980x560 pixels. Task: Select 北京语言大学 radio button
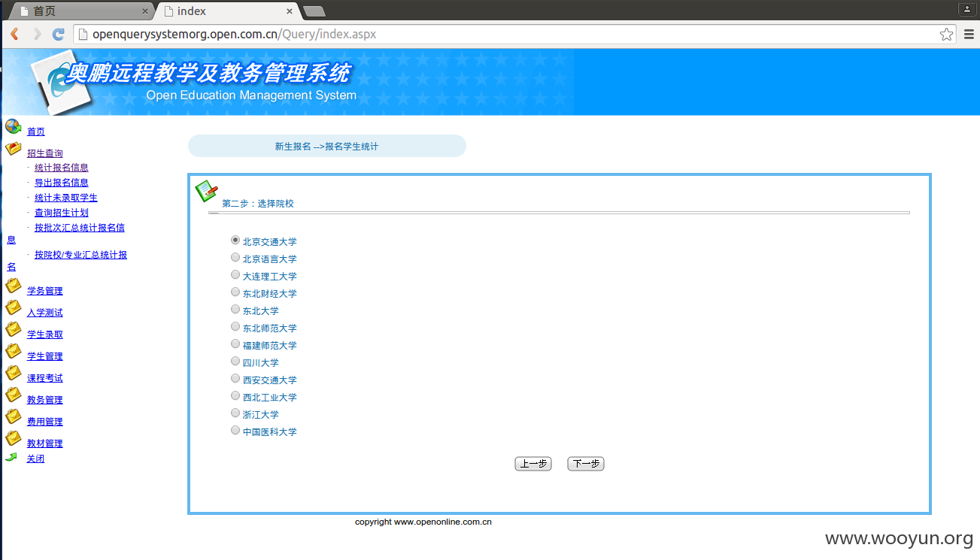pos(235,258)
